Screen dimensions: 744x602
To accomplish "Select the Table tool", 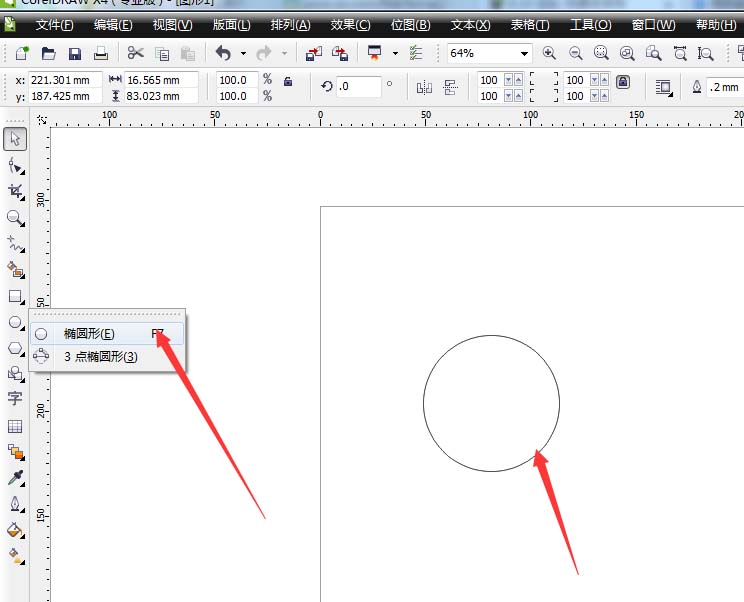I will 15,426.
